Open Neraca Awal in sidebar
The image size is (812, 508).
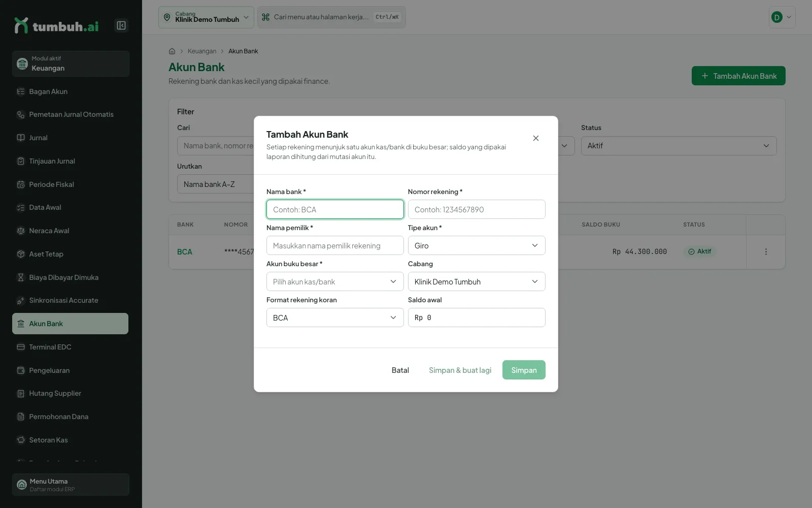71,231
